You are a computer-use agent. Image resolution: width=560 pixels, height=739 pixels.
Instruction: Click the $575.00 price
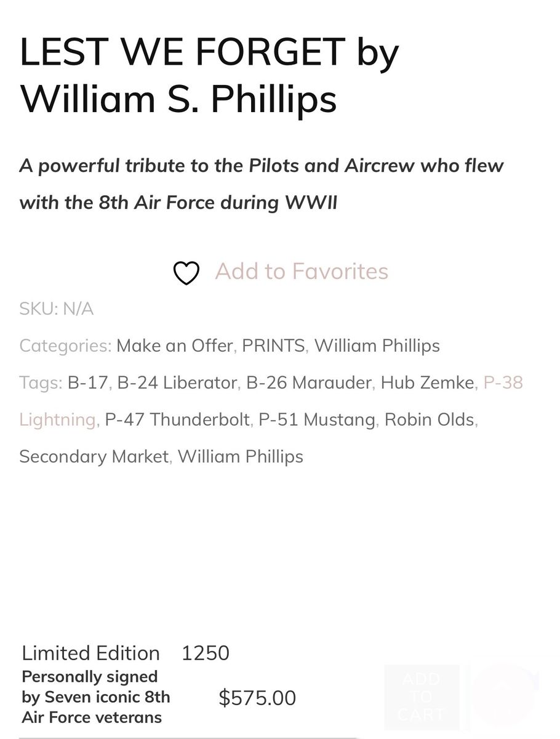point(257,698)
